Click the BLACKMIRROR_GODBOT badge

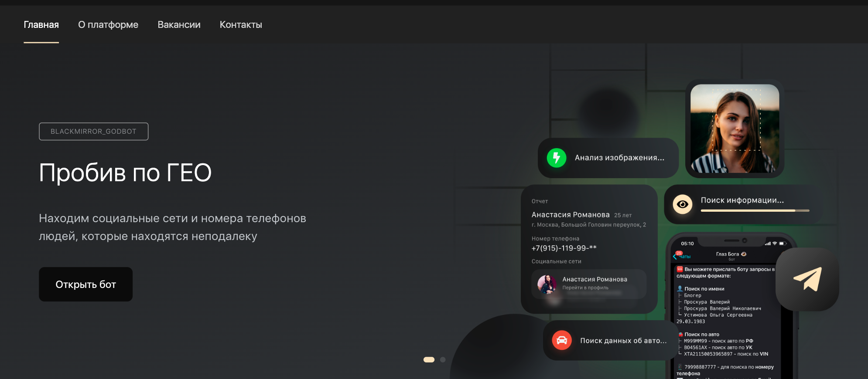click(x=93, y=132)
